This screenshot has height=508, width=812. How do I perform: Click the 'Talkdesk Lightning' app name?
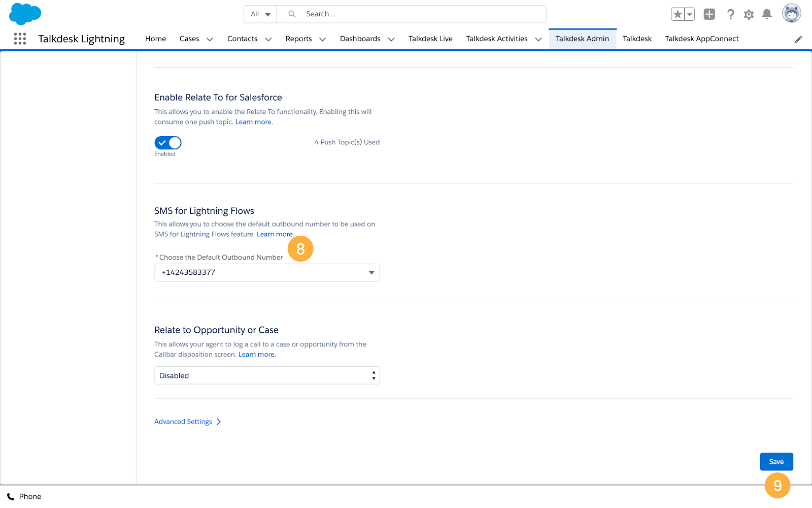click(x=82, y=39)
